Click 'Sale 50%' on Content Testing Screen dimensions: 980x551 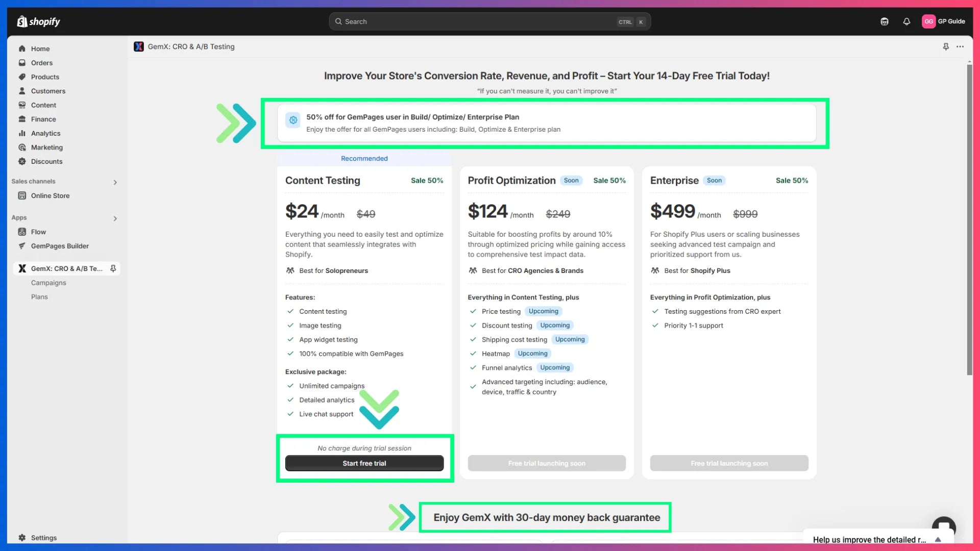click(427, 181)
